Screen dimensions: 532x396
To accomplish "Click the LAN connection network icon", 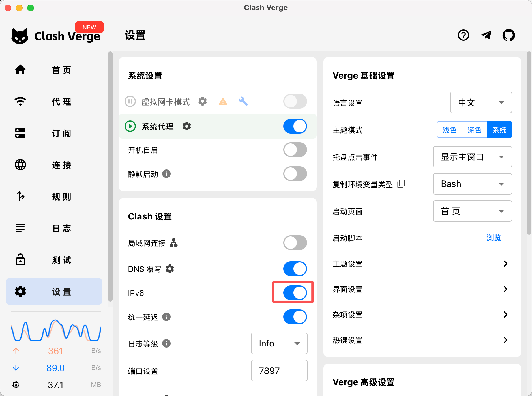I will [174, 243].
